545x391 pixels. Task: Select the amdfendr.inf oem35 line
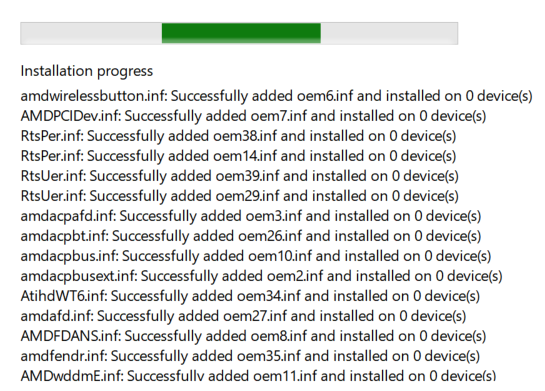pos(250,356)
